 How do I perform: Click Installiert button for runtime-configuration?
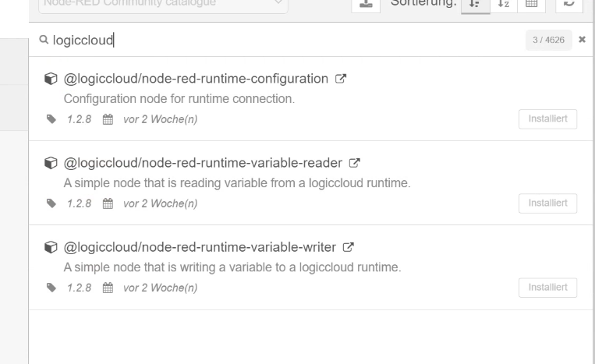pos(547,118)
